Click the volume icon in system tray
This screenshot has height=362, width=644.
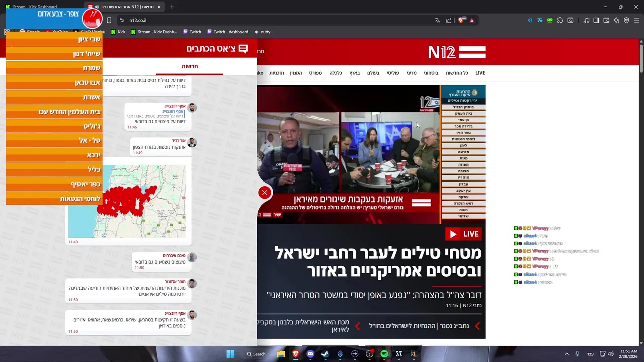pyautogui.click(x=611, y=354)
